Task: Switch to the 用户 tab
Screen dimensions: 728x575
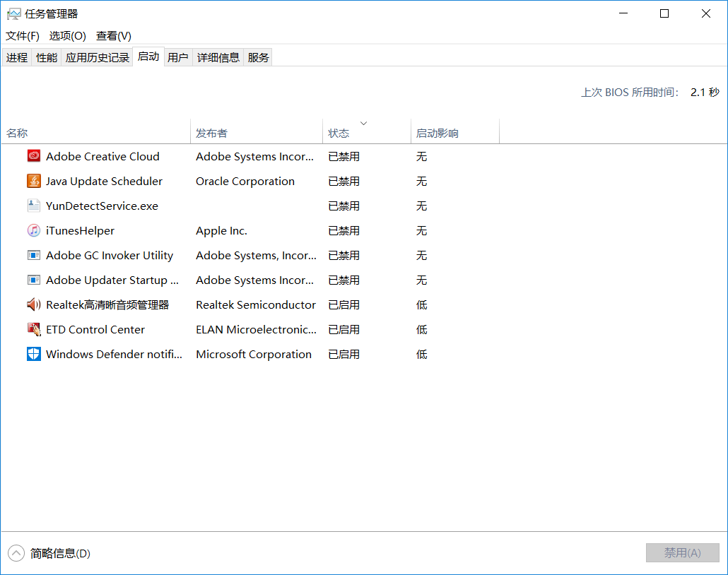Action: pyautogui.click(x=178, y=57)
